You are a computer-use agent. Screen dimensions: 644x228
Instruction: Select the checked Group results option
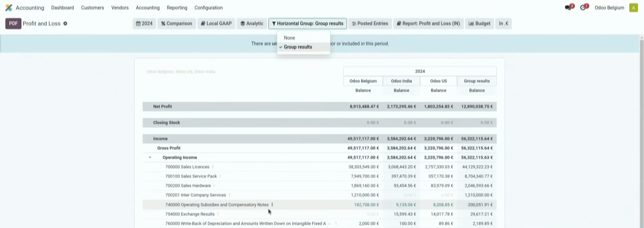[303, 47]
